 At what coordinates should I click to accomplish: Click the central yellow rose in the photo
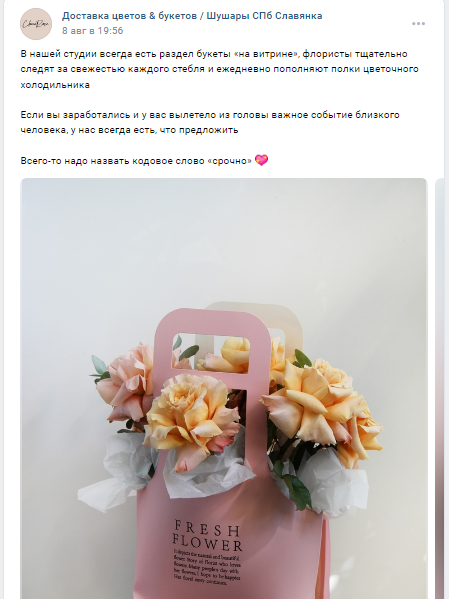point(192,418)
